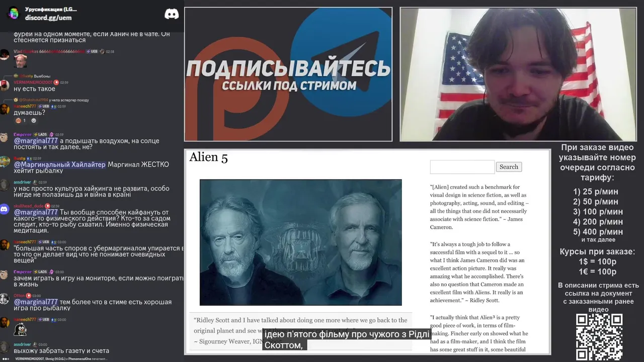Click the skullhead_dude username
Image resolution: width=644 pixels, height=362 pixels.
[x=29, y=206]
